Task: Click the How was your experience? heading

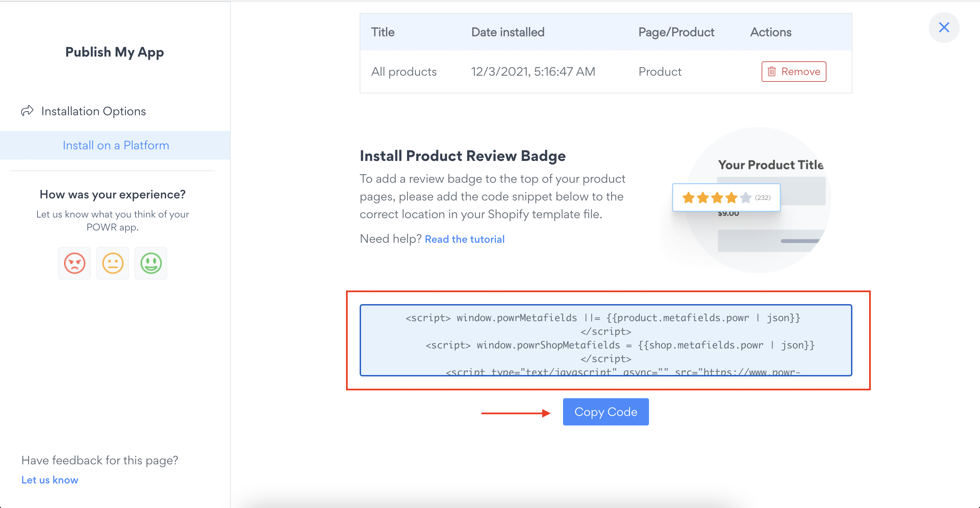Action: (x=113, y=194)
